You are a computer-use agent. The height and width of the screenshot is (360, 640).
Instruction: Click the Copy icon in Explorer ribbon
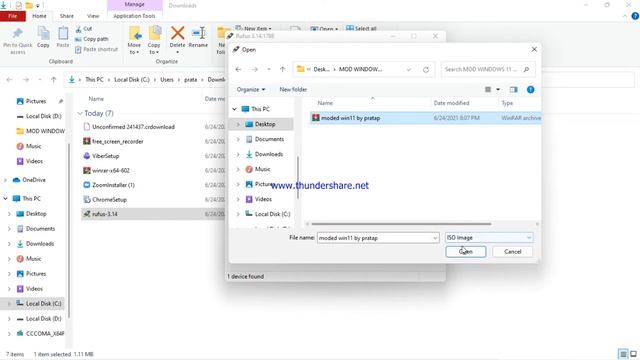[43, 33]
